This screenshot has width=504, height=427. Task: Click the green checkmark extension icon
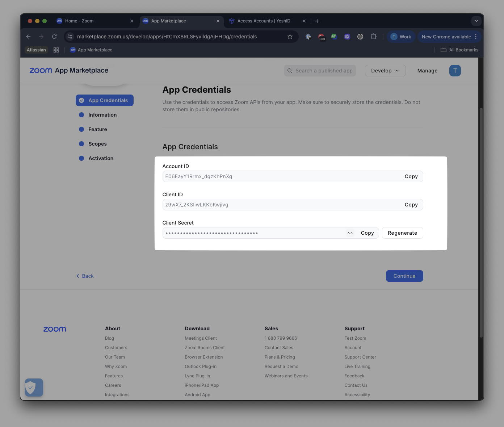pyautogui.click(x=334, y=37)
